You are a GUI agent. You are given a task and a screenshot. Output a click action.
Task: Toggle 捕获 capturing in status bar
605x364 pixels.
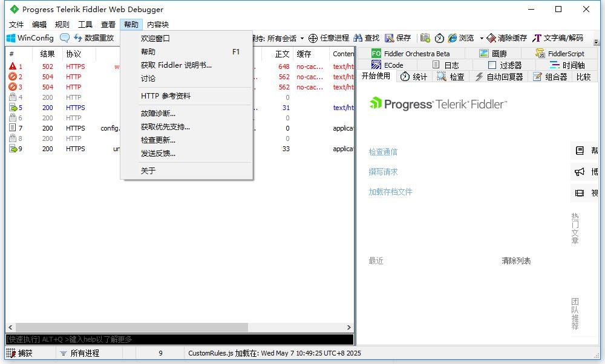pos(20,353)
